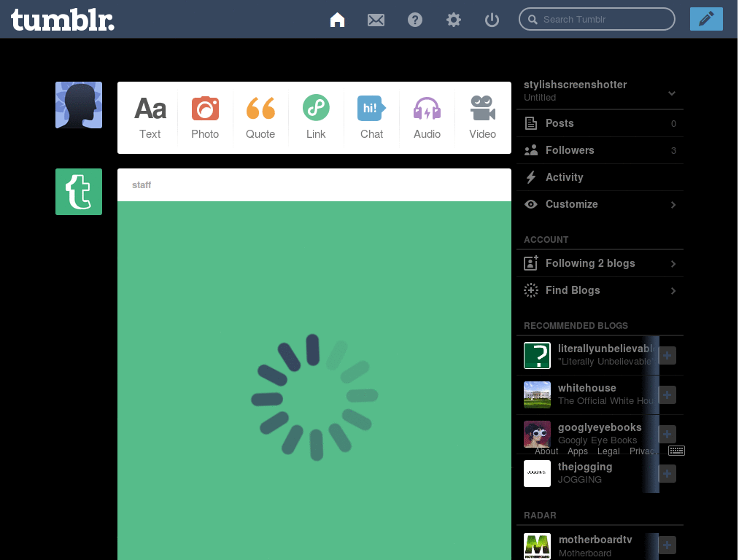Create a new Video post
Screen dimensions: 747x560
pyautogui.click(x=483, y=117)
